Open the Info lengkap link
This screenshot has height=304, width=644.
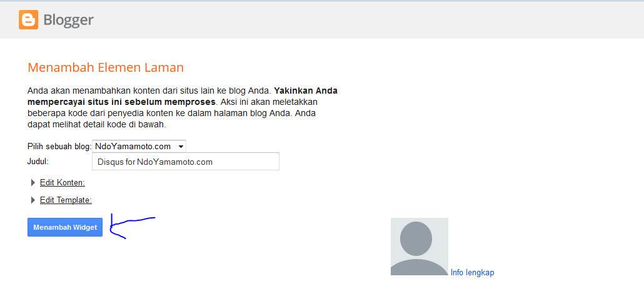pos(472,272)
